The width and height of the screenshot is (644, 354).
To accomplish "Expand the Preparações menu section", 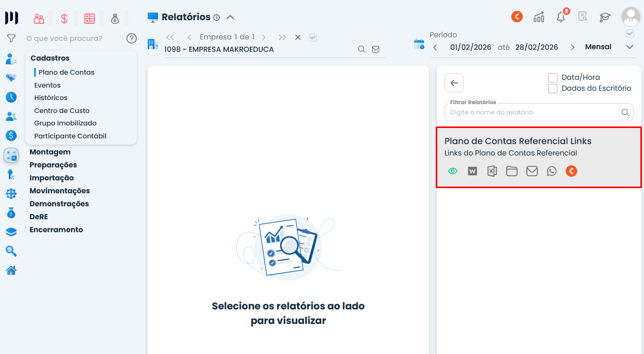I will tap(53, 165).
